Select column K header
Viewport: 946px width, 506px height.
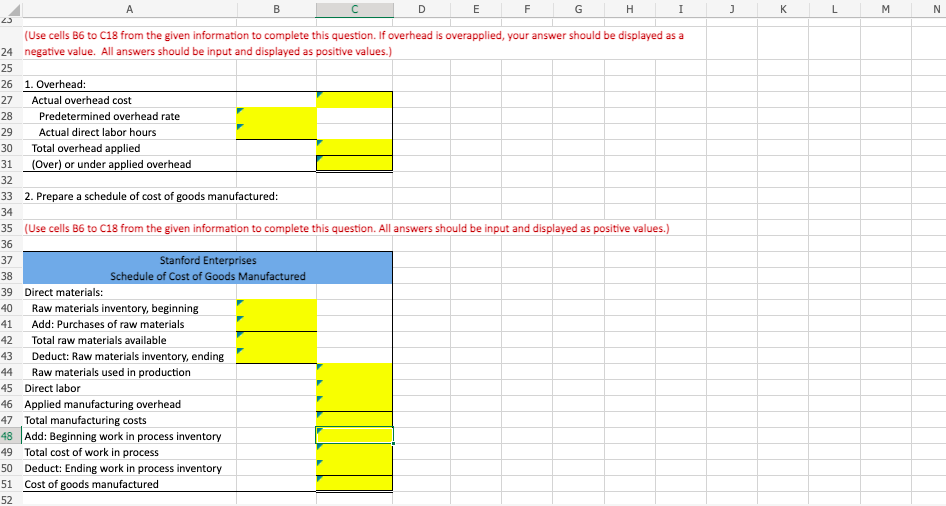pyautogui.click(x=783, y=8)
